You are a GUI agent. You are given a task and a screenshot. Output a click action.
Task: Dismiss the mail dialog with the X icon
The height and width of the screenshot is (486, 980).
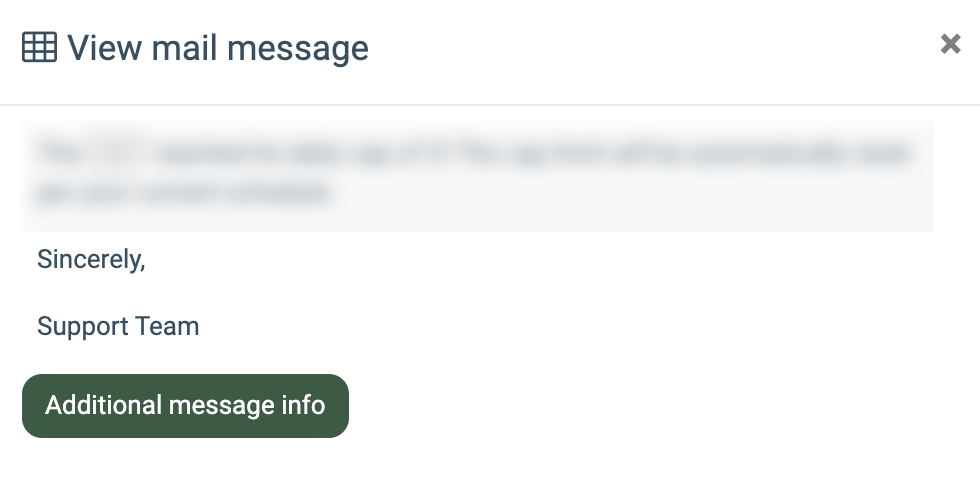[950, 44]
